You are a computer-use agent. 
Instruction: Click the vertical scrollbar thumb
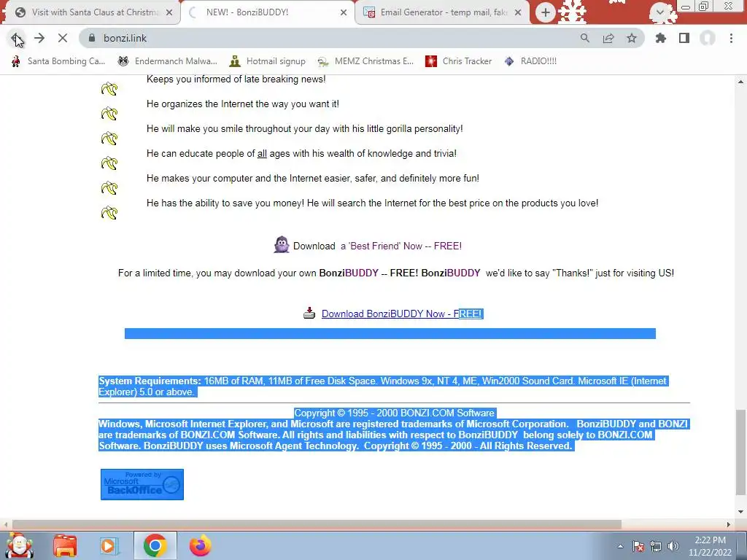tap(740, 452)
